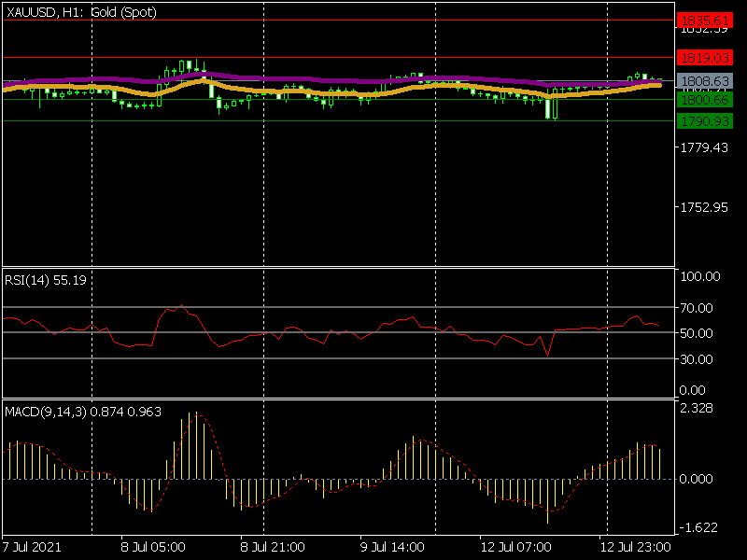Click the red 1819.09 price label

[704, 57]
